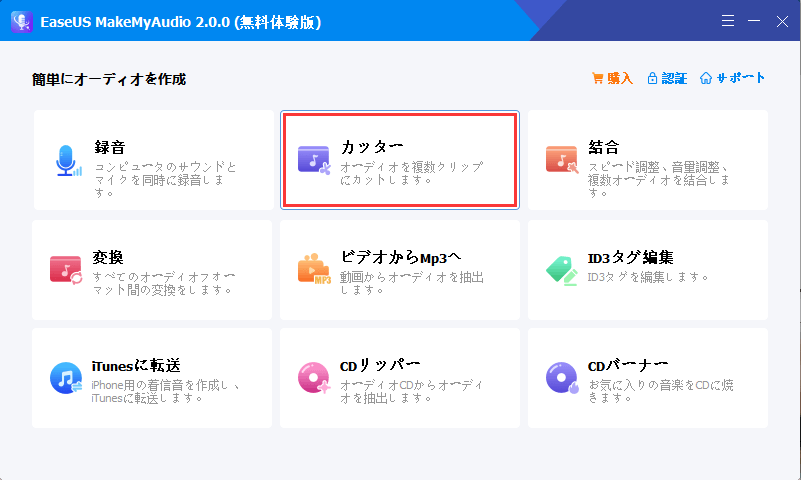Select the CDリッパー title
The height and width of the screenshot is (480, 801).
tap(380, 366)
